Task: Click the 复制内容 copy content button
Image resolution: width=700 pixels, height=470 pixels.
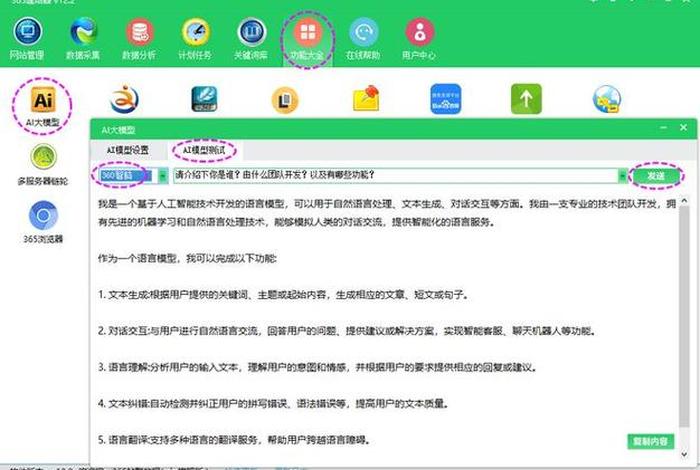Action: tap(650, 441)
